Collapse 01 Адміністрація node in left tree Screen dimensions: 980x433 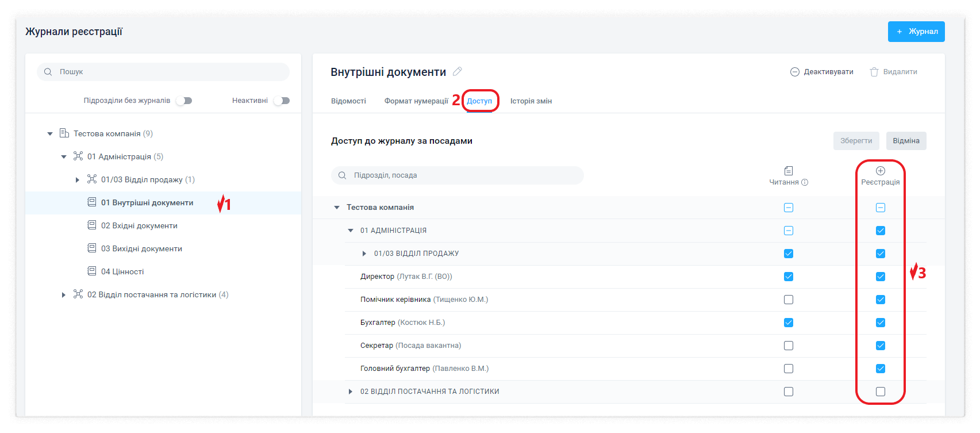coord(64,156)
